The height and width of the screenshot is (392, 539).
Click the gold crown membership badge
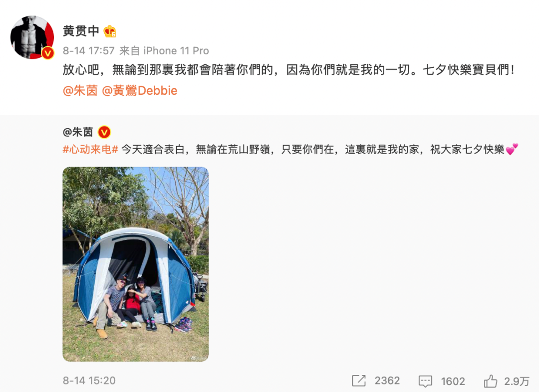[x=110, y=31]
